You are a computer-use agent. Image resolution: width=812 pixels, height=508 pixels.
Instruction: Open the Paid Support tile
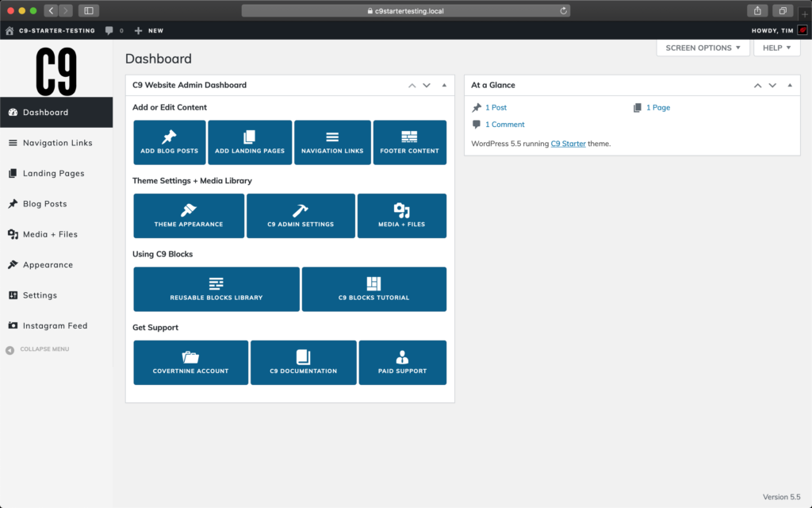(x=402, y=362)
